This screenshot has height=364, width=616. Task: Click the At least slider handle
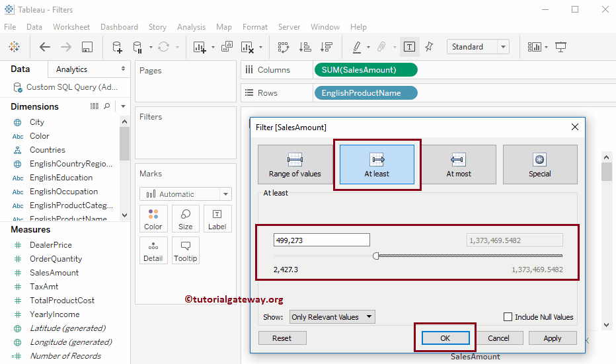pos(376,256)
